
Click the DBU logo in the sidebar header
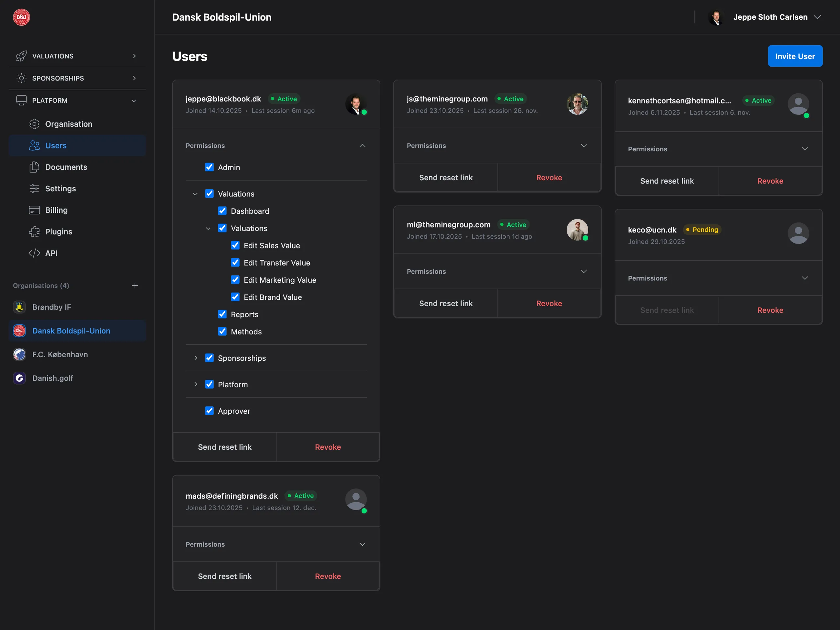[x=21, y=17]
